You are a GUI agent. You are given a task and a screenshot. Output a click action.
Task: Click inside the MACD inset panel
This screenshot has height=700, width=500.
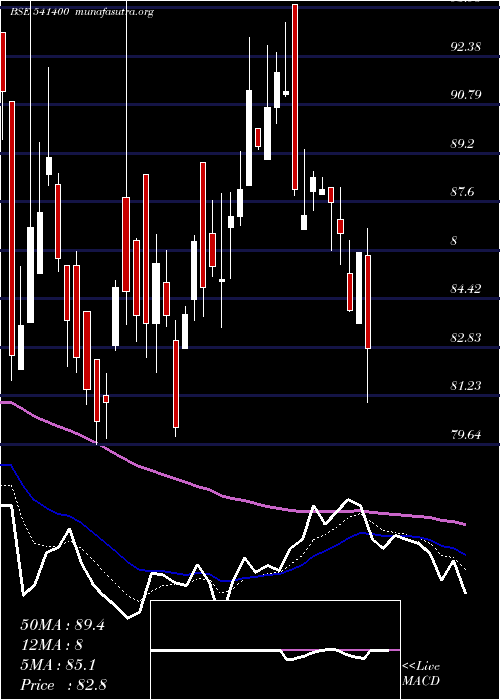275,650
